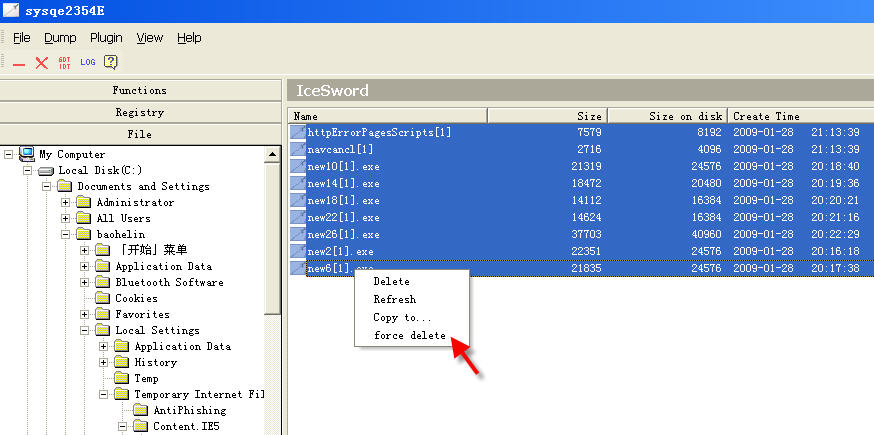Collapse the Local Settings folder node
Viewport: 874px width, 435px height.
click(x=85, y=330)
